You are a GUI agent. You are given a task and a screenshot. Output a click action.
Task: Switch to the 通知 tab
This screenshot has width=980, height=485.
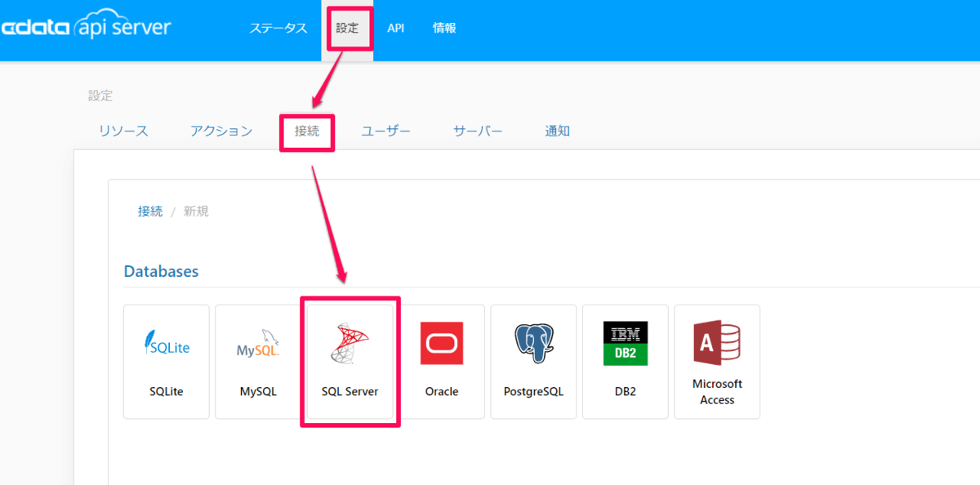click(558, 131)
